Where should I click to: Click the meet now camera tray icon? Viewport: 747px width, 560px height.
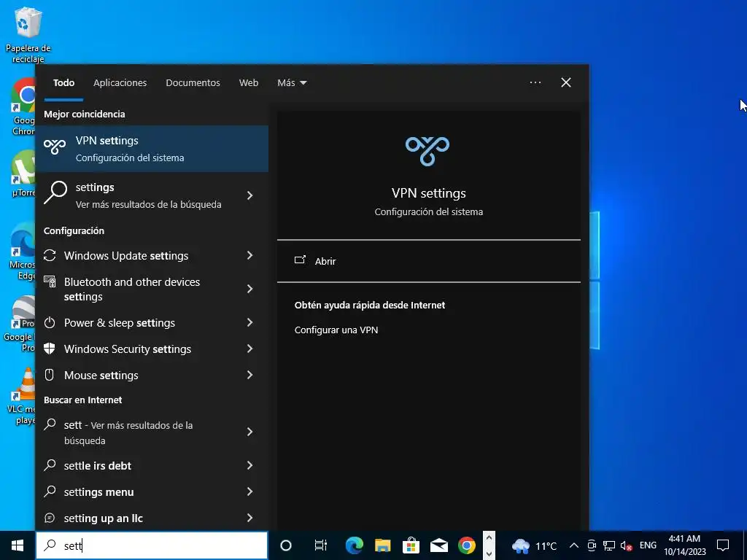(x=592, y=545)
